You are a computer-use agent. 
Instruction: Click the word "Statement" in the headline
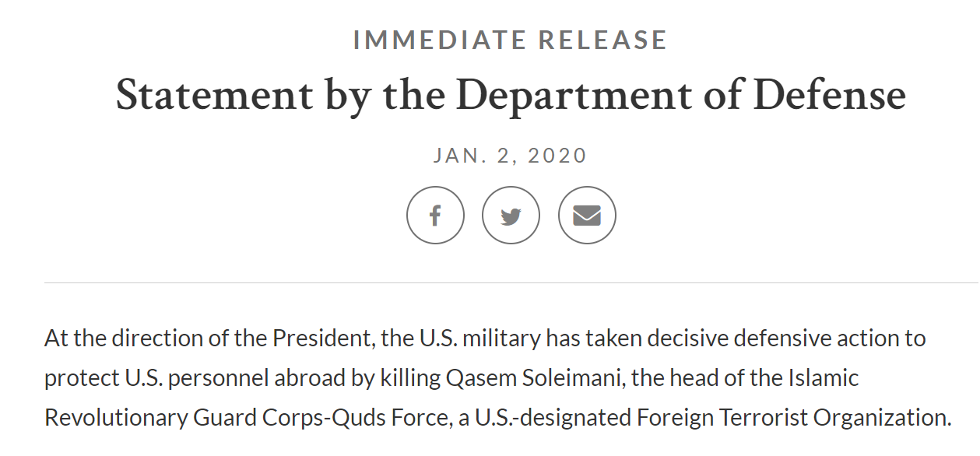pos(215,96)
